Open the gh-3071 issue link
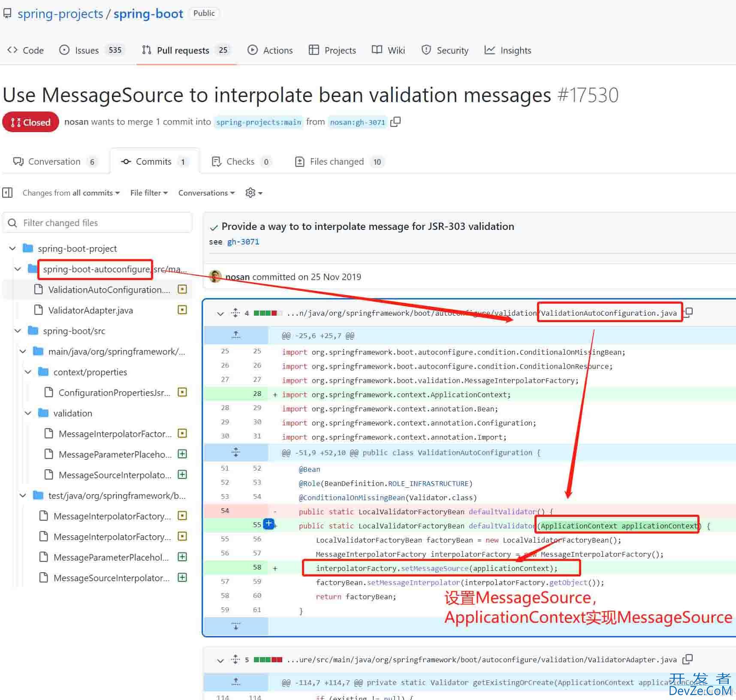736x700 pixels. tap(243, 242)
